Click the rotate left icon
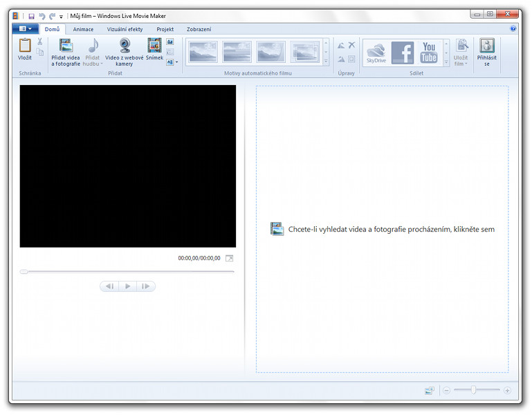The height and width of the screenshot is (415, 532). coord(341,45)
